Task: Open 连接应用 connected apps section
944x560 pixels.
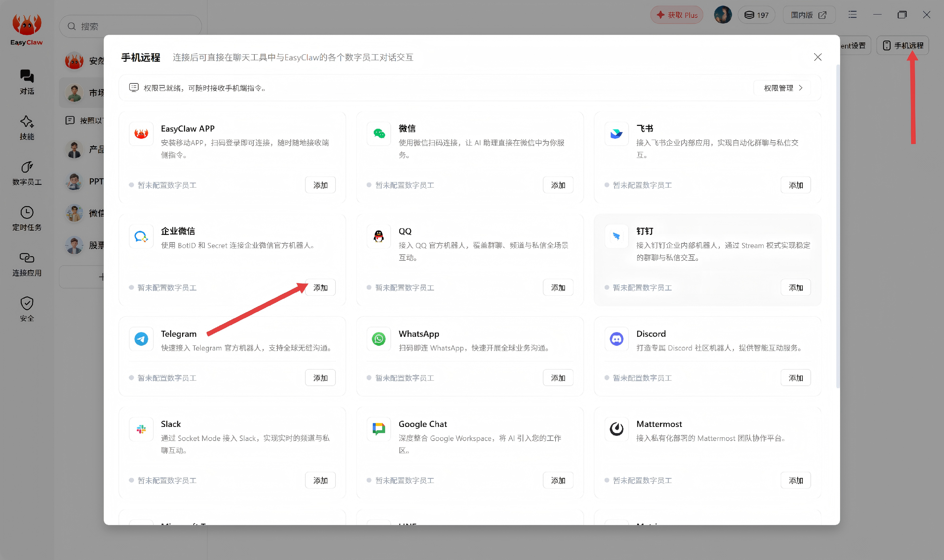Action: 27,264
